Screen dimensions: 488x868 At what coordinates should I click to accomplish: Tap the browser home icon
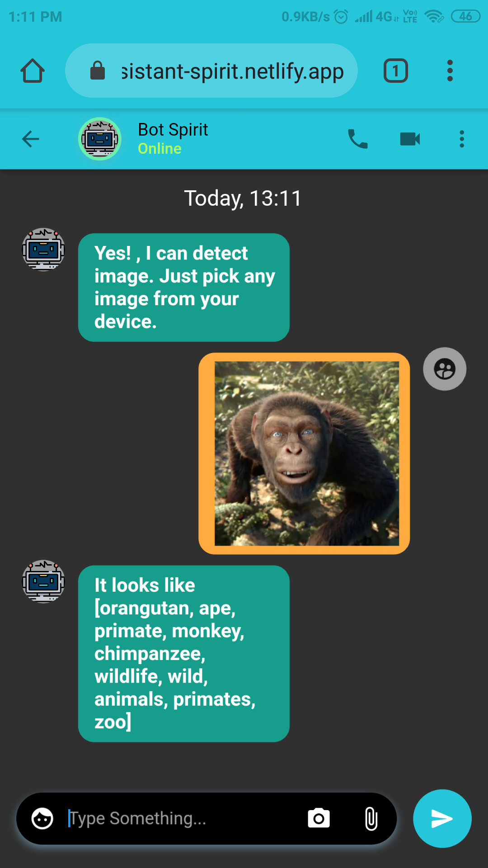tap(33, 71)
